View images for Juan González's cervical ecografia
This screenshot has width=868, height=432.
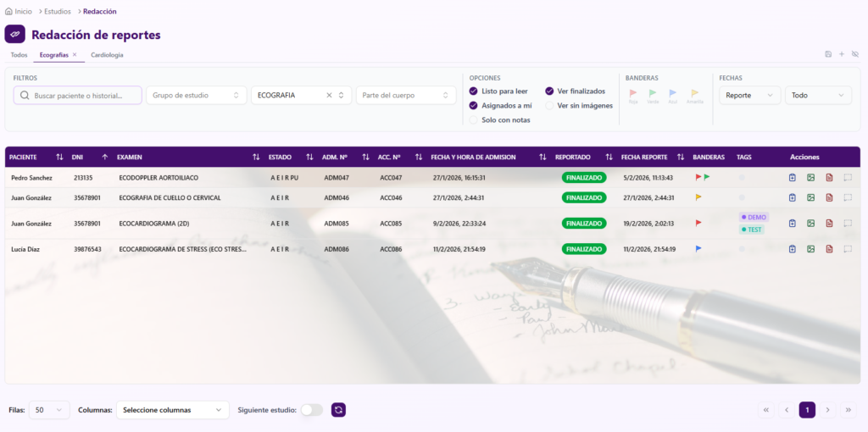[x=810, y=197]
